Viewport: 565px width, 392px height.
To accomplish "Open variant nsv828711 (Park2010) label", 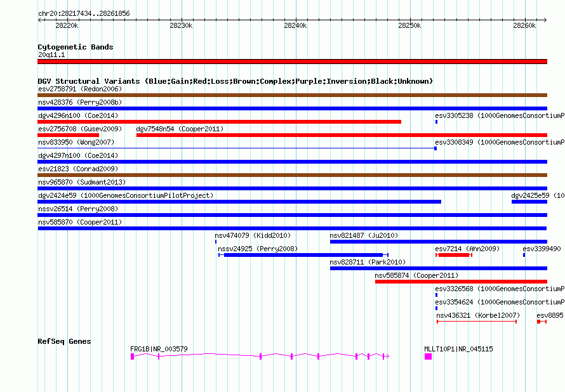I will click(x=368, y=262).
